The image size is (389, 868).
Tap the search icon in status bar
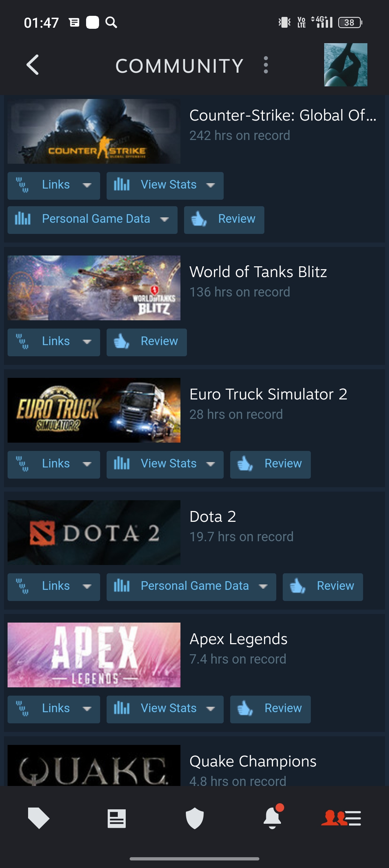(111, 23)
